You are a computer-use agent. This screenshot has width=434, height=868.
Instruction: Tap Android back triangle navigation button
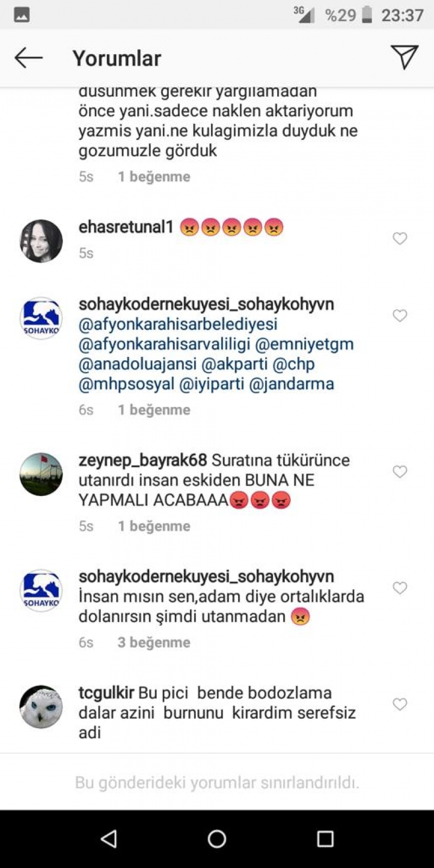tap(109, 839)
